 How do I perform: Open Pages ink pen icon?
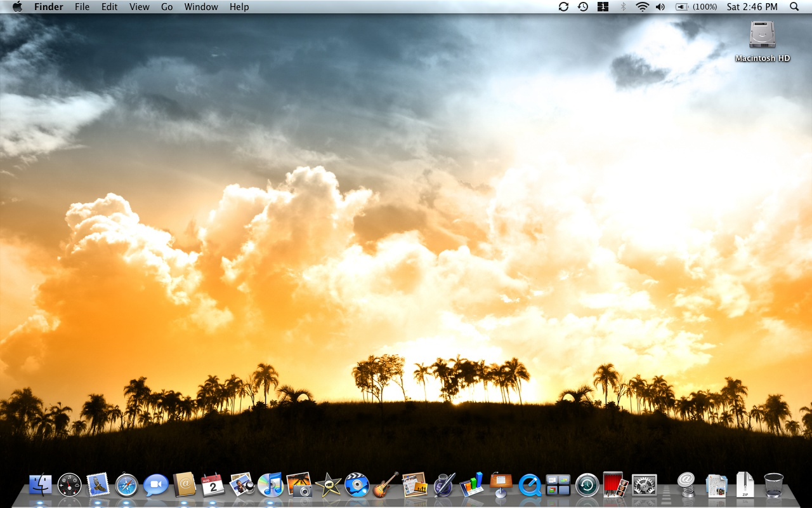[443, 485]
